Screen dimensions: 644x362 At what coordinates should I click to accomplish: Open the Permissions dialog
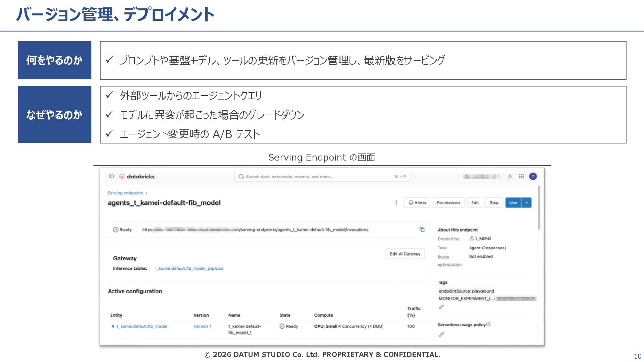448,202
